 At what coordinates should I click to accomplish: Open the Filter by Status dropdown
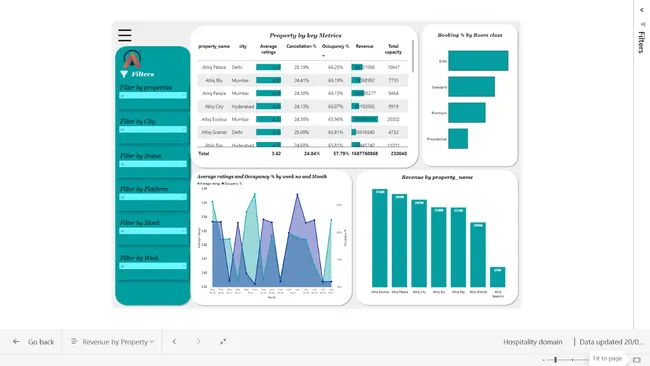click(153, 164)
